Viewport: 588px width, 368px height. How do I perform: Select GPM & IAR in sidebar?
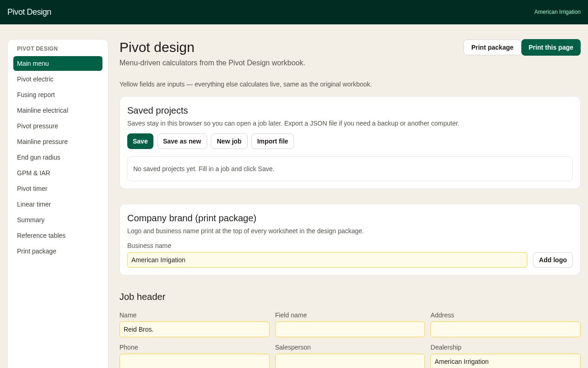coord(58,173)
